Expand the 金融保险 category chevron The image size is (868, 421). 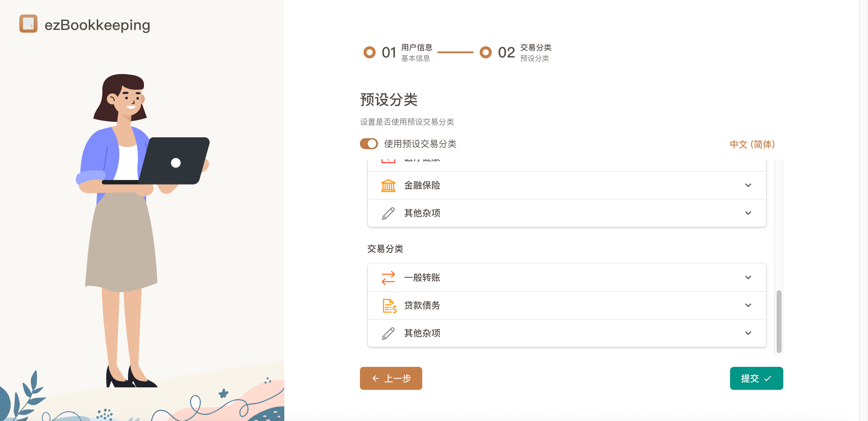748,185
